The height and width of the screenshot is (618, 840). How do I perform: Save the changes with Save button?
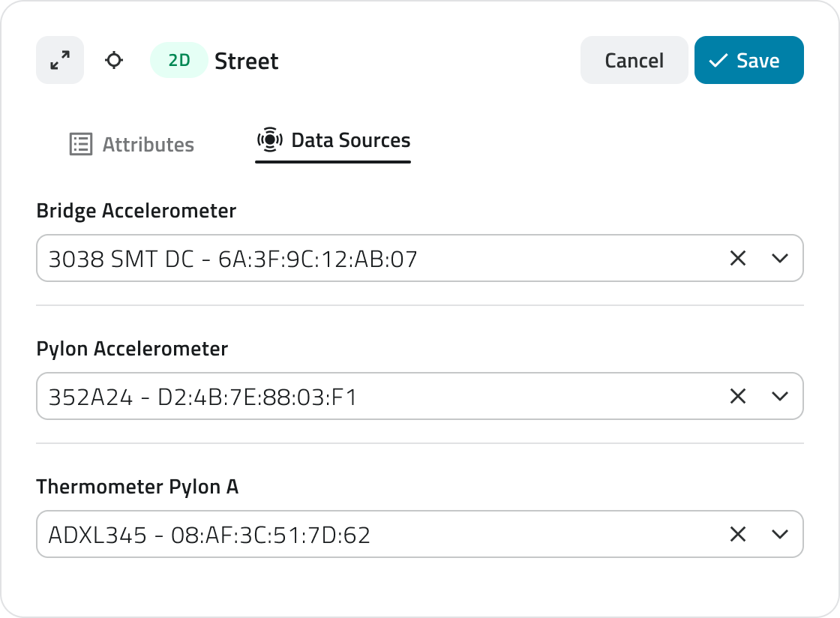(x=748, y=60)
